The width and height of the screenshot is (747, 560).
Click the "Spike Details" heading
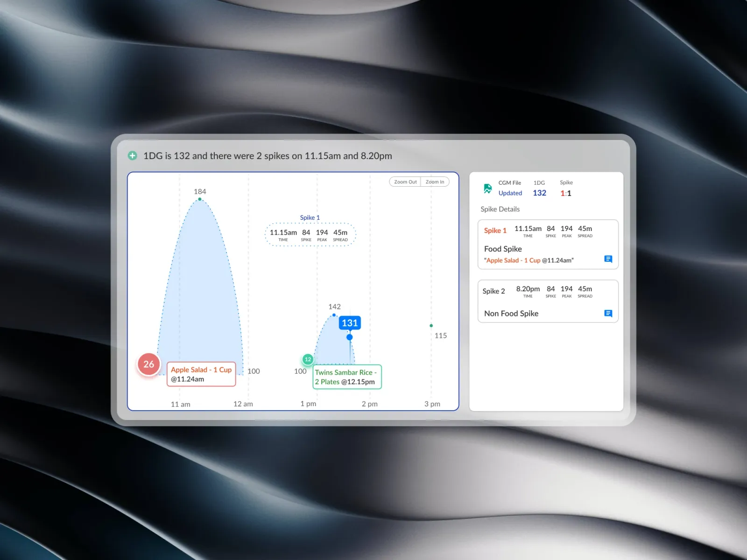[500, 209]
